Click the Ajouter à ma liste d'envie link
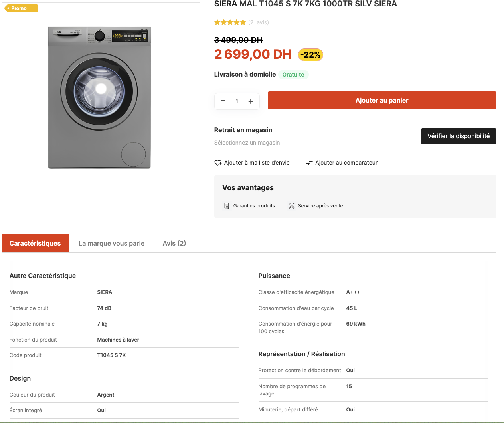Viewport: 504px width, 423px height. point(257,163)
